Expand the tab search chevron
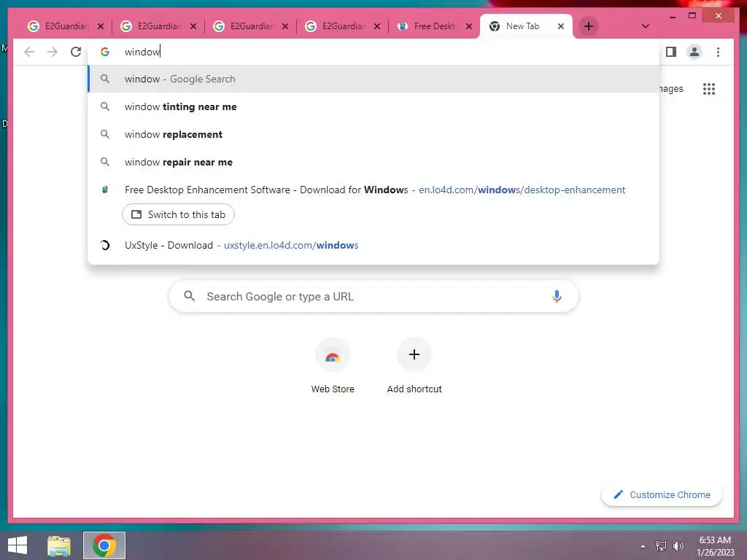This screenshot has height=560, width=747. (645, 26)
